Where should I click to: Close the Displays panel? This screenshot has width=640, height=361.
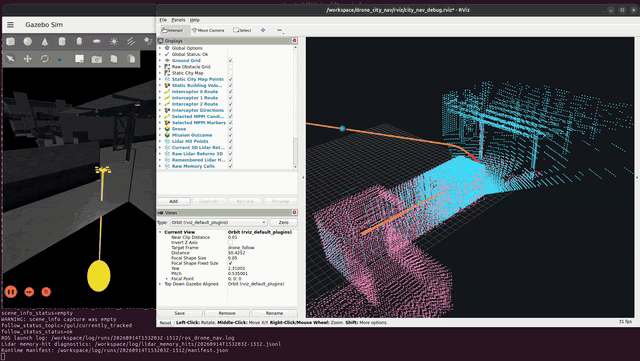click(294, 41)
